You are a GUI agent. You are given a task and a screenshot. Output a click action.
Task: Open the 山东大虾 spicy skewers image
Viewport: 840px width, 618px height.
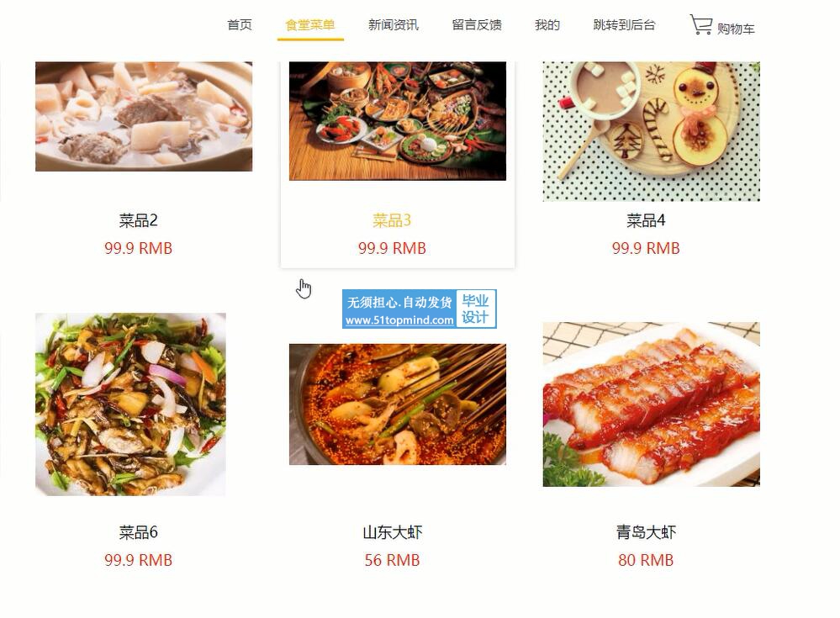[x=398, y=404]
